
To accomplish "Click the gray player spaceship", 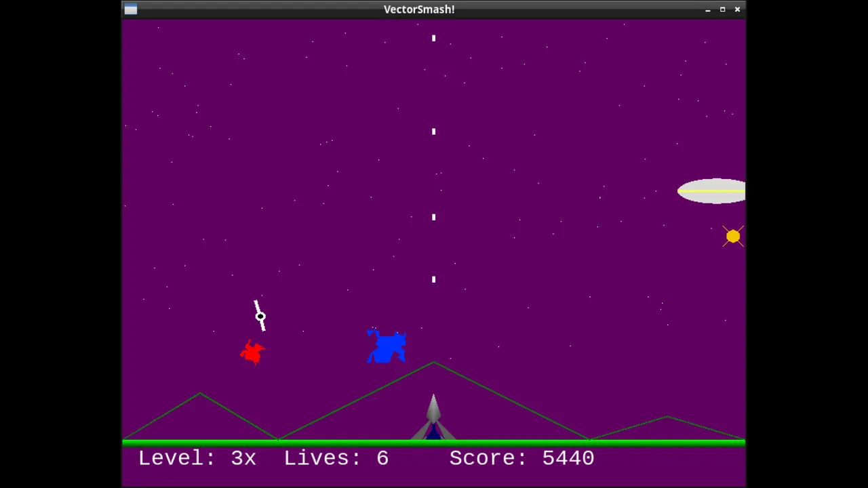I will (x=433, y=417).
